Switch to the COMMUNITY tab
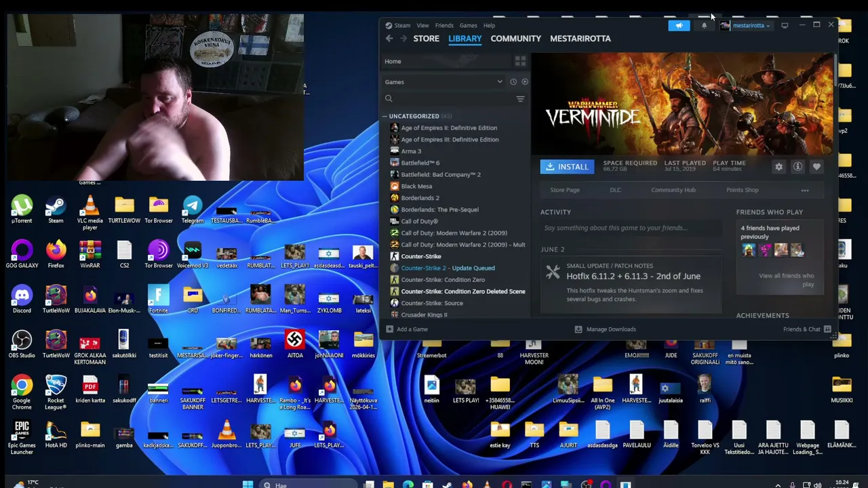The image size is (868, 488). point(516,39)
